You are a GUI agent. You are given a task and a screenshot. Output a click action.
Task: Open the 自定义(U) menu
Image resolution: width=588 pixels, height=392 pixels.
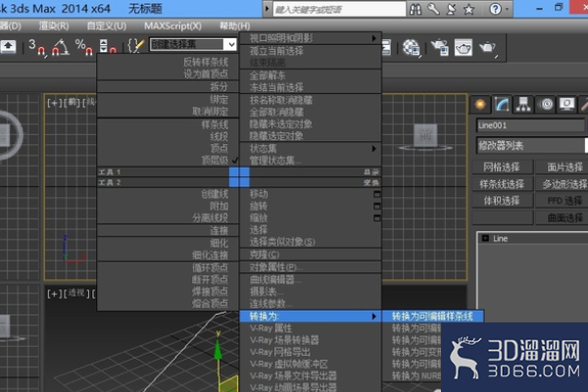click(x=107, y=25)
